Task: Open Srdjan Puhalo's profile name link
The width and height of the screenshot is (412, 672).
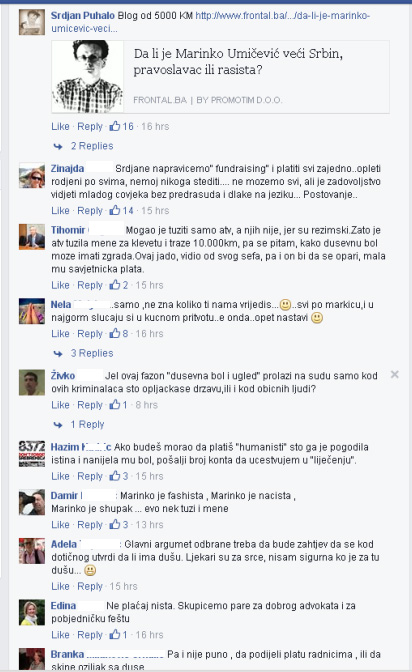Action: [83, 15]
